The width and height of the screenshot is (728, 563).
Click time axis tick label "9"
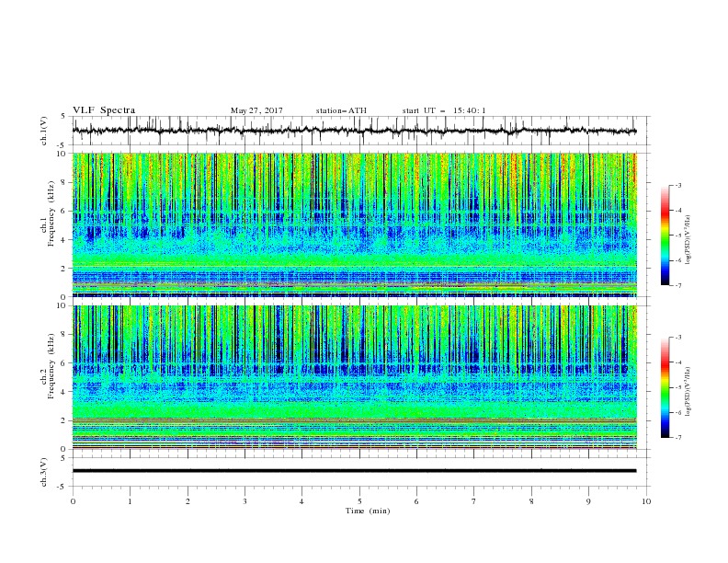(x=588, y=501)
